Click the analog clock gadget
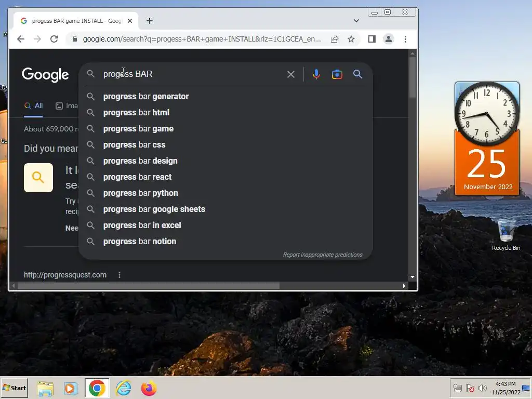The width and height of the screenshot is (532, 399). pos(487,113)
